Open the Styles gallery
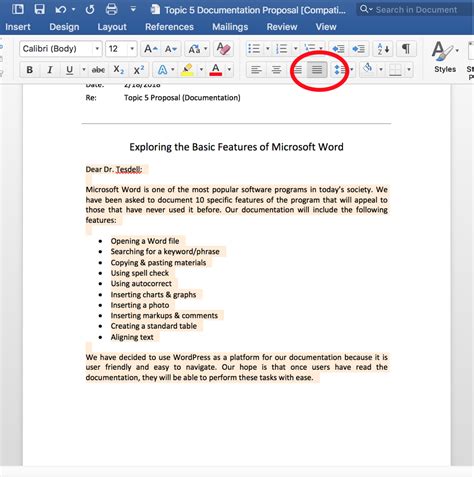The height and width of the screenshot is (477, 474). (445, 57)
